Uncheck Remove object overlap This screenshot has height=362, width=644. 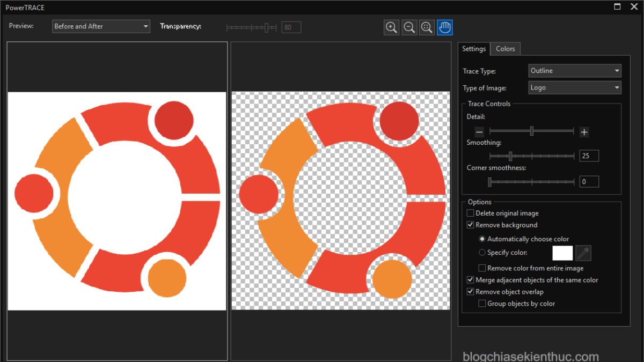pyautogui.click(x=471, y=292)
